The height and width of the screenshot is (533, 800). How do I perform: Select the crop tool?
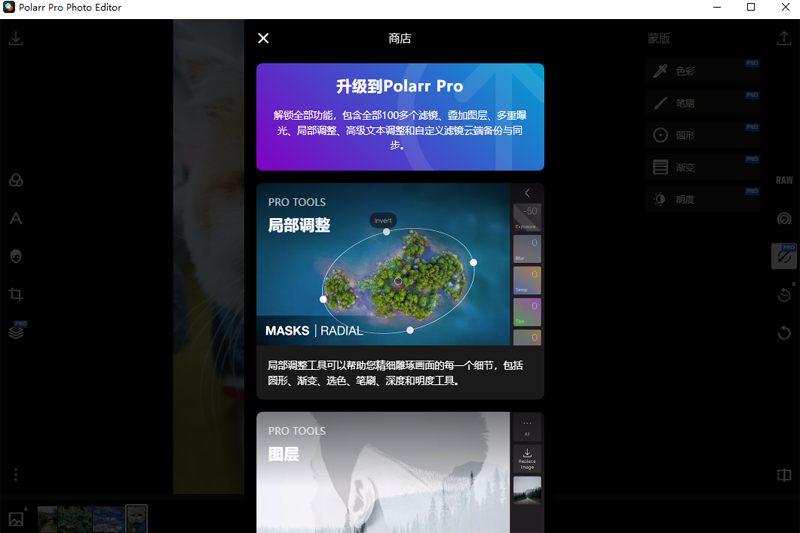point(16,294)
